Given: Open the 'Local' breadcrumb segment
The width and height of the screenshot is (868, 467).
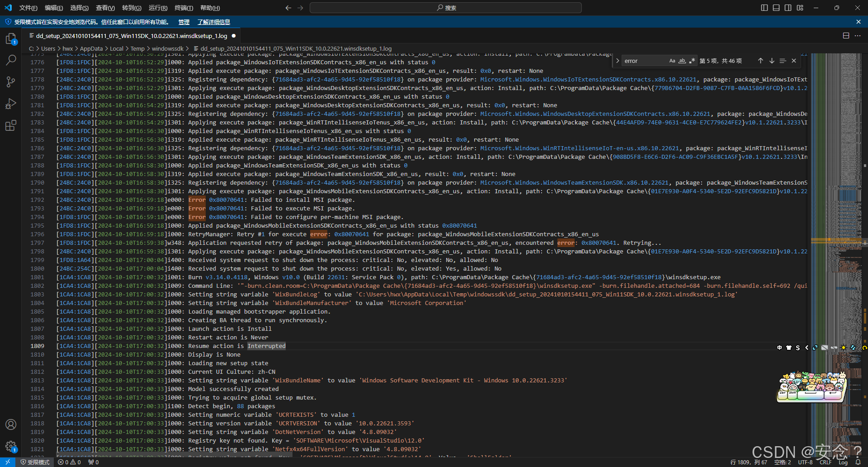Looking at the screenshot, I should tap(117, 48).
